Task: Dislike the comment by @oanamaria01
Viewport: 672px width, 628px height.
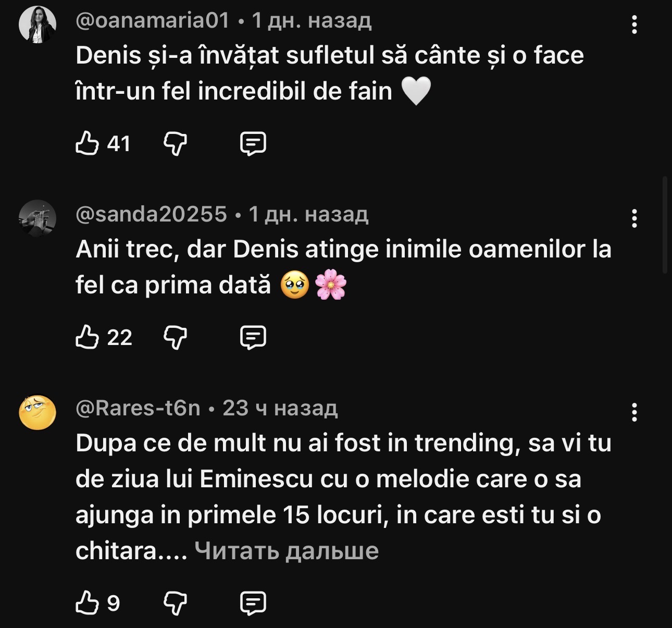Action: point(176,143)
